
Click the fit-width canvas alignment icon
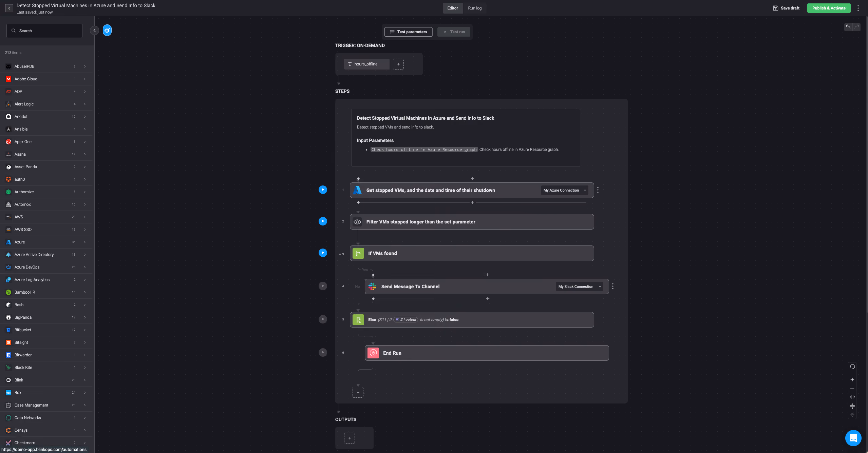852,397
